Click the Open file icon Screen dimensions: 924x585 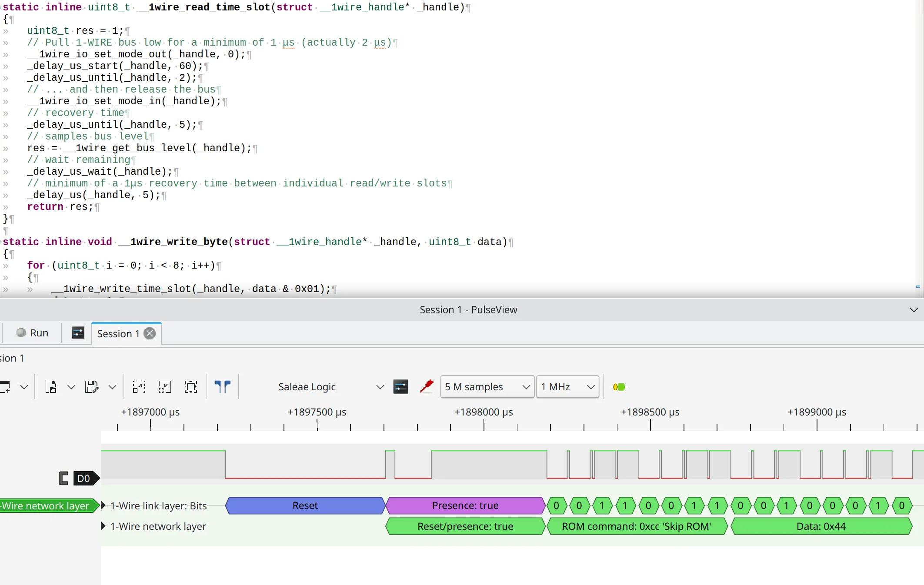51,387
